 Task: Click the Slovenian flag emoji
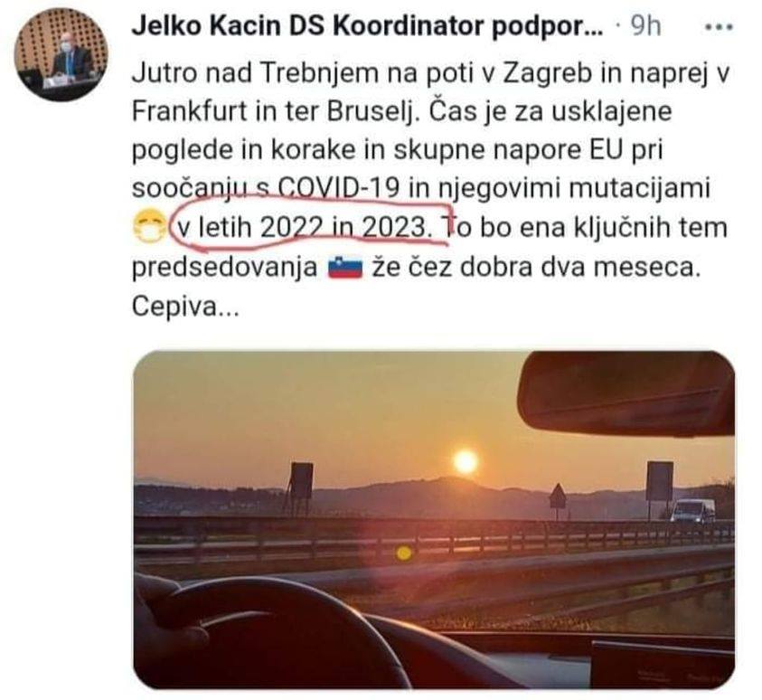(345, 268)
